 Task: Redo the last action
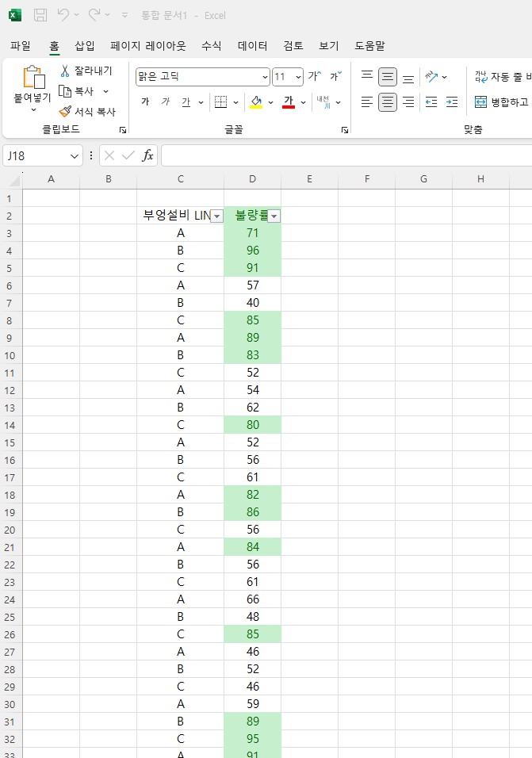[x=94, y=15]
